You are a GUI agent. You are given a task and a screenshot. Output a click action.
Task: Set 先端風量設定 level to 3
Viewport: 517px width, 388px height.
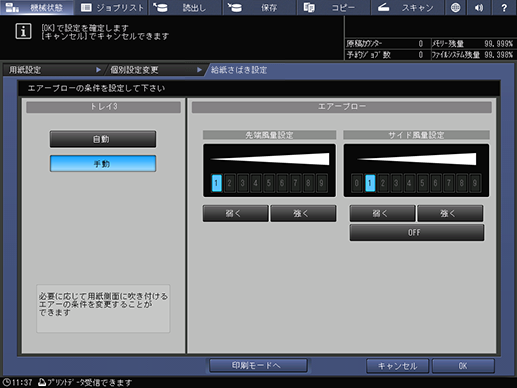[x=243, y=183]
